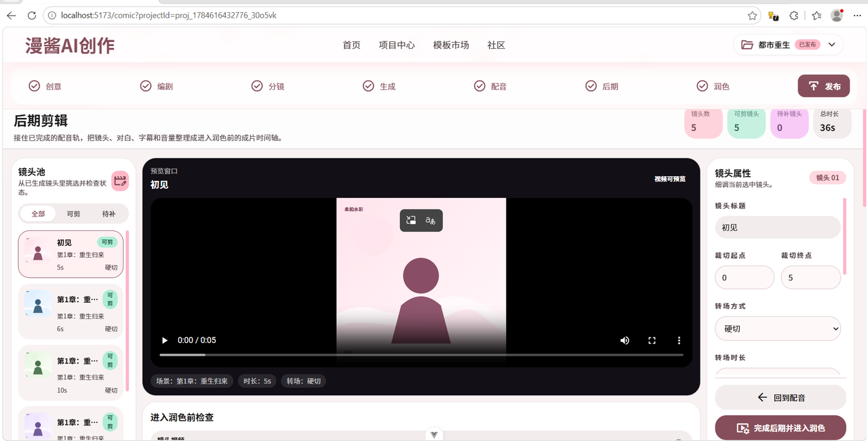
Task: Click the 镜头 01 badge
Action: (827, 177)
